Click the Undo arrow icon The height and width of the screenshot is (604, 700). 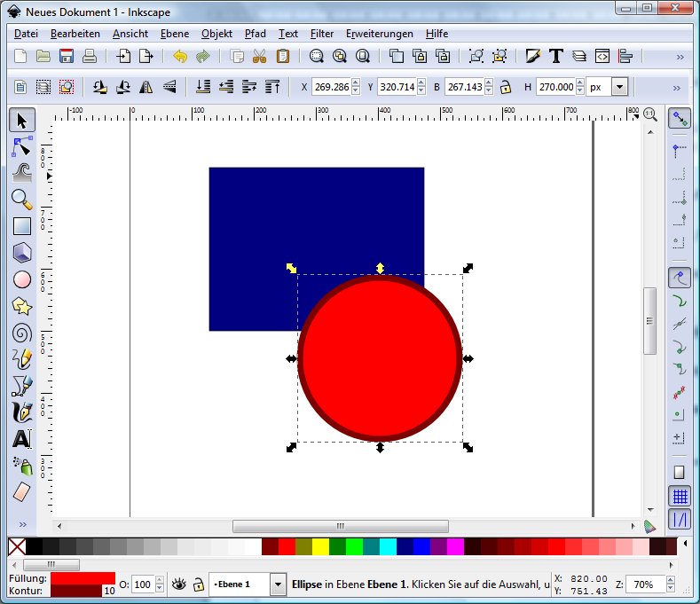coord(180,56)
